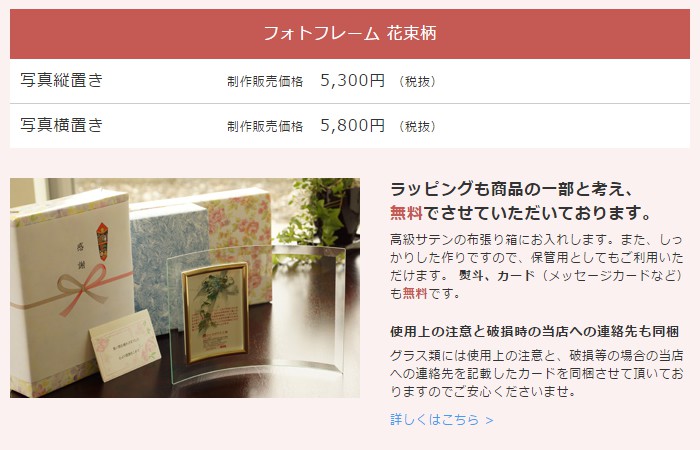Click the グラス類には使用上の注意 paragraph
Image resolution: width=700 pixels, height=450 pixels.
537,373
